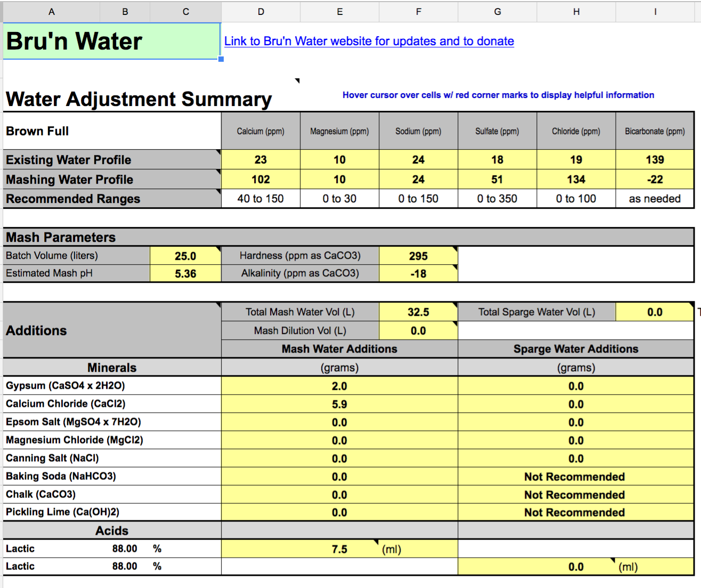The image size is (701, 588).
Task: Select the Hardness value 295
Action: pos(419,256)
